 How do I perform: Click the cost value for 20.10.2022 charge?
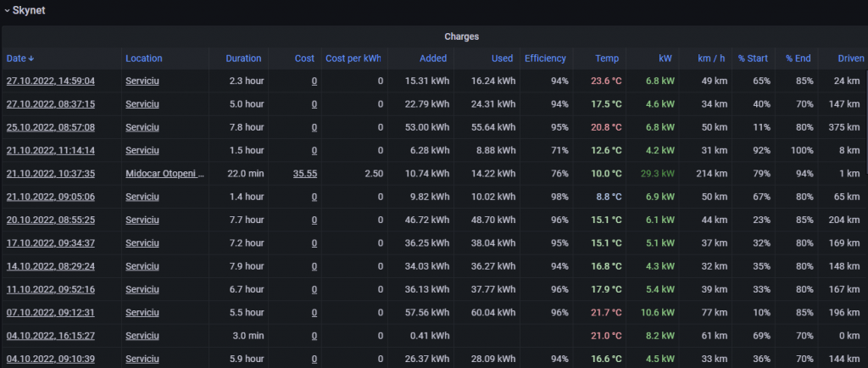314,220
